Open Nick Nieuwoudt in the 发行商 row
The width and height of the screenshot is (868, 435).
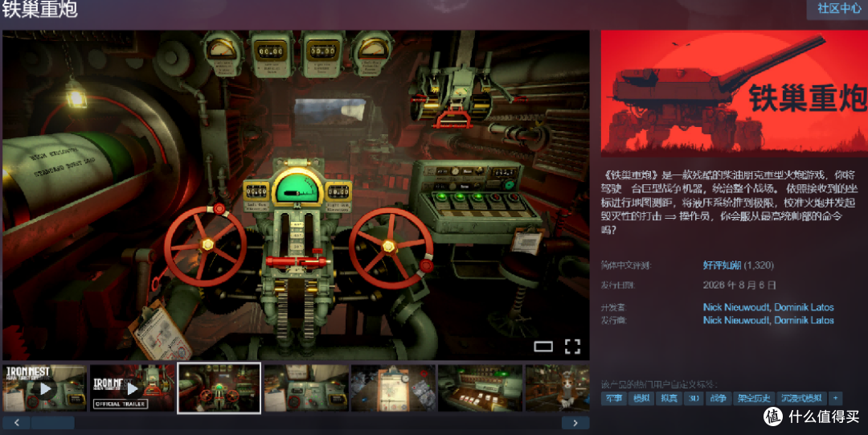[x=735, y=320]
